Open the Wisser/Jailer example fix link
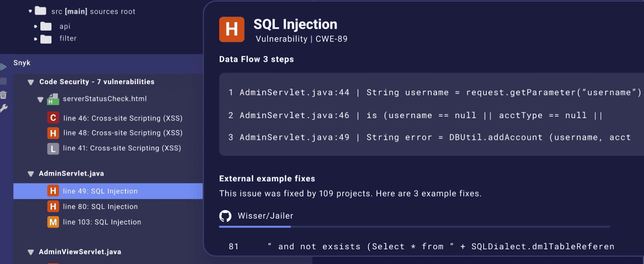The image size is (644, 264). [264, 216]
